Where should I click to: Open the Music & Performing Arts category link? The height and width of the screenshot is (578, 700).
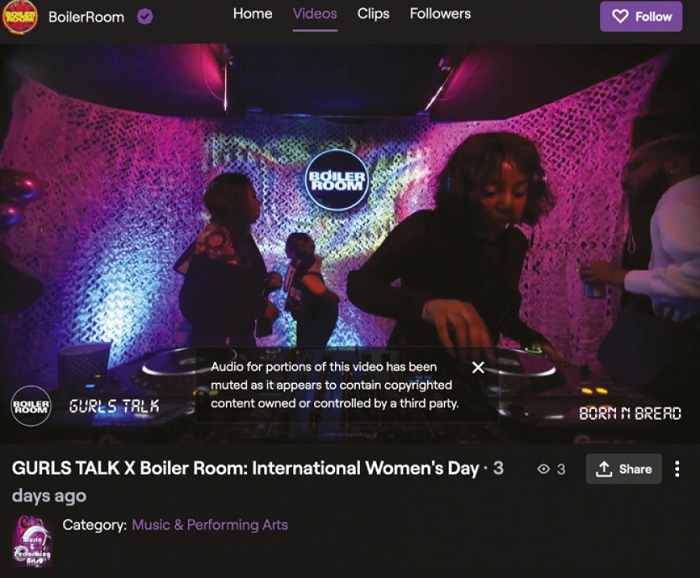pos(210,525)
